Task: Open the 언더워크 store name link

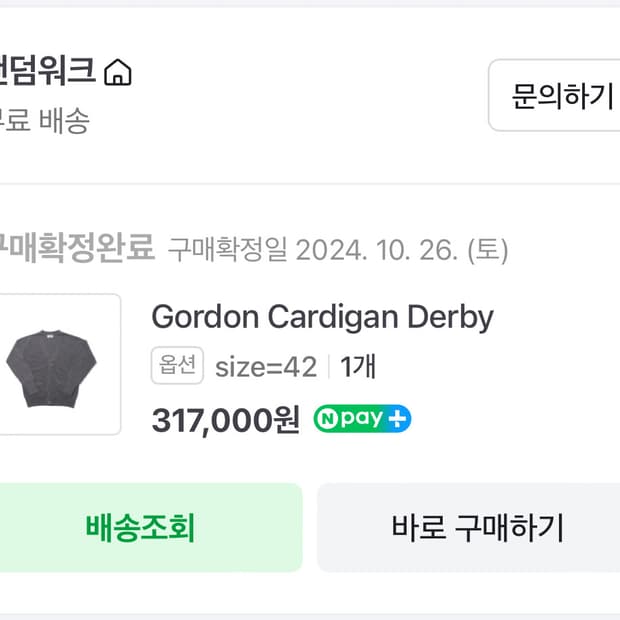Action: click(x=48, y=72)
